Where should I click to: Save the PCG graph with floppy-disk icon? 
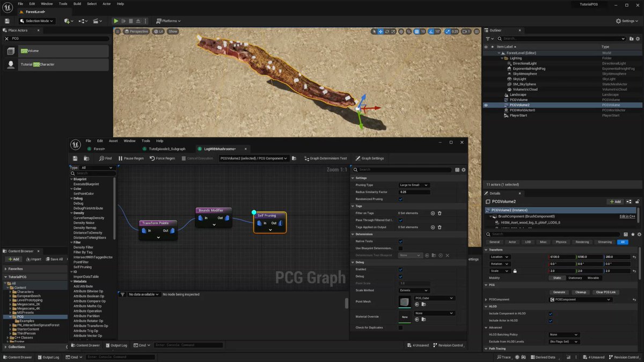pos(75,158)
